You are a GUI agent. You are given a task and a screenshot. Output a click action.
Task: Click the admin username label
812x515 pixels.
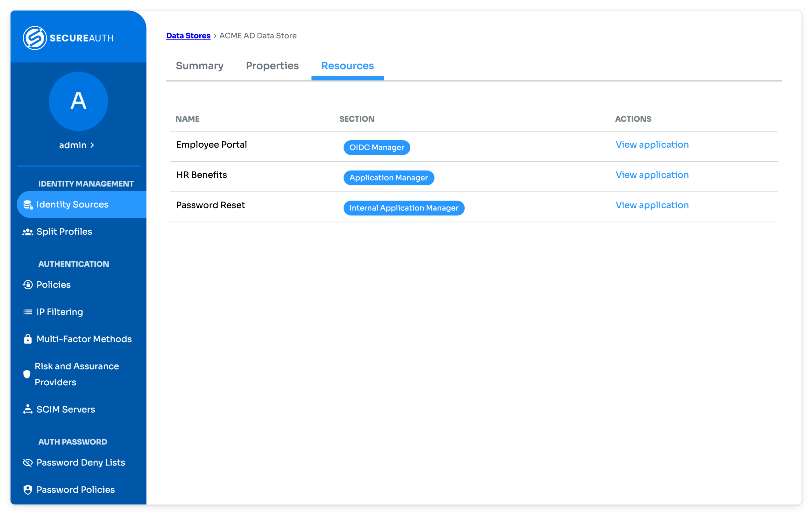coord(73,145)
